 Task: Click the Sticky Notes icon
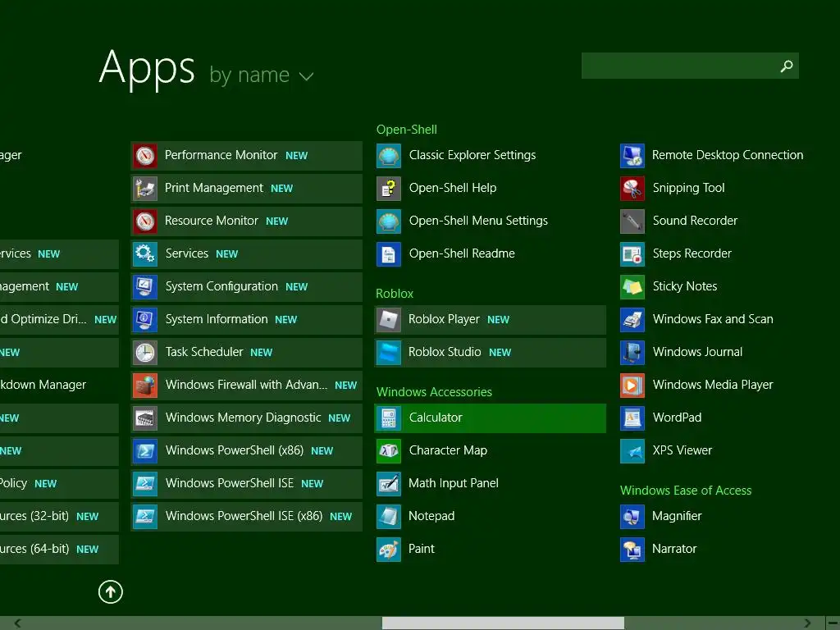(632, 287)
